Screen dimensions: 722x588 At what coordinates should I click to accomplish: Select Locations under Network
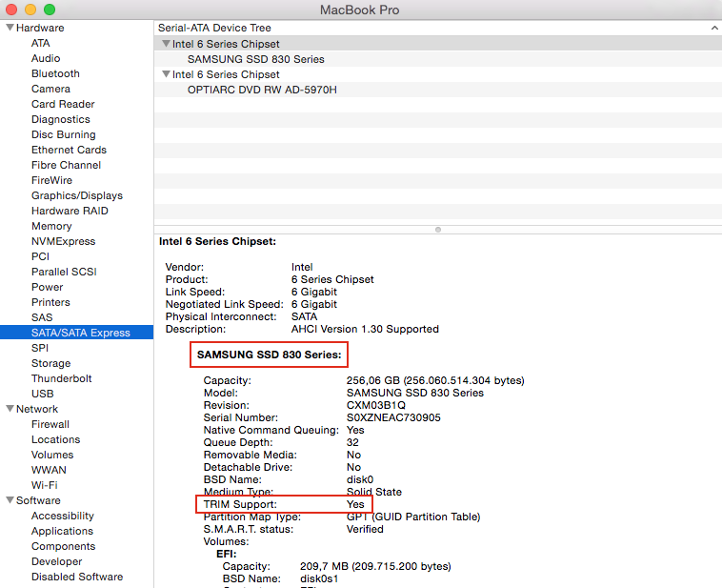click(x=55, y=439)
